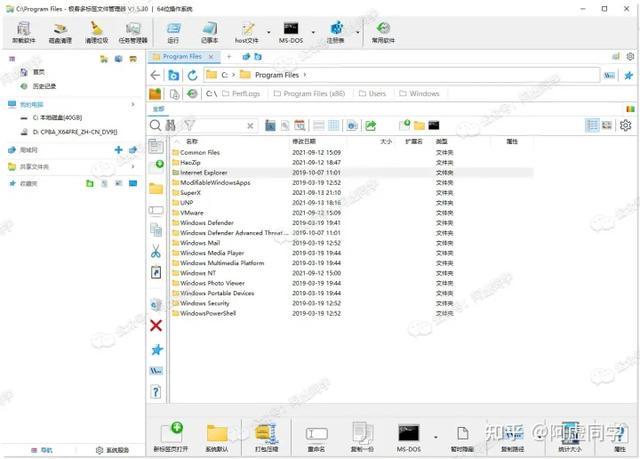Close the Program Files tab
Screen dimensions: 640x459
coord(211,57)
